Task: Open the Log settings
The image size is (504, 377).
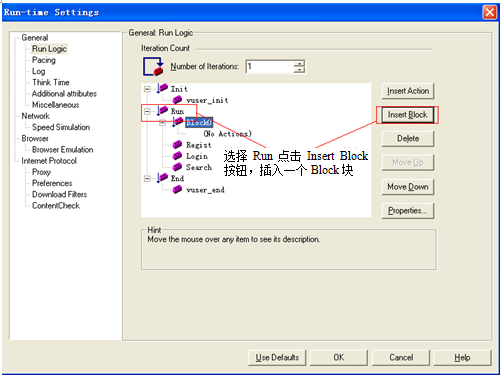Action: tap(38, 71)
